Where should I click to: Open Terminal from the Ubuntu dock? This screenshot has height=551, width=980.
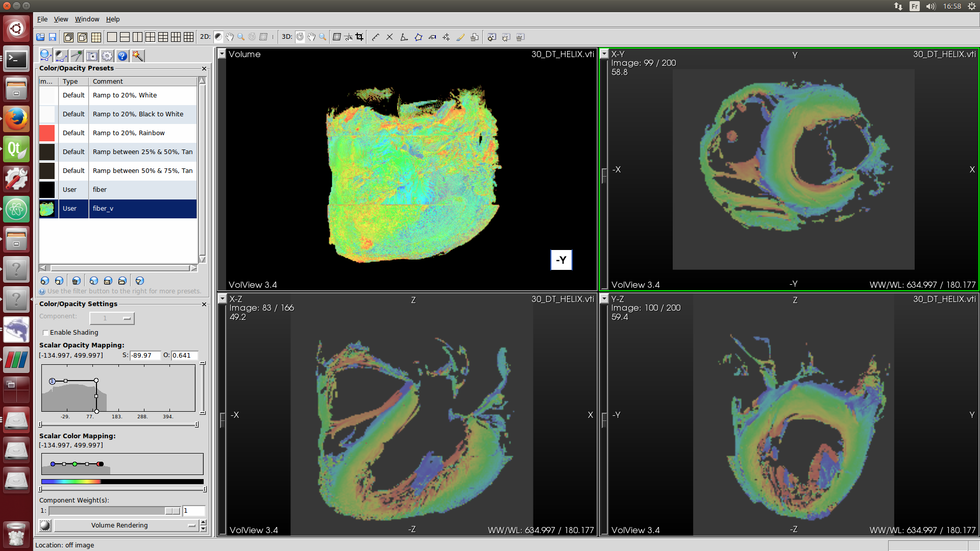16,60
